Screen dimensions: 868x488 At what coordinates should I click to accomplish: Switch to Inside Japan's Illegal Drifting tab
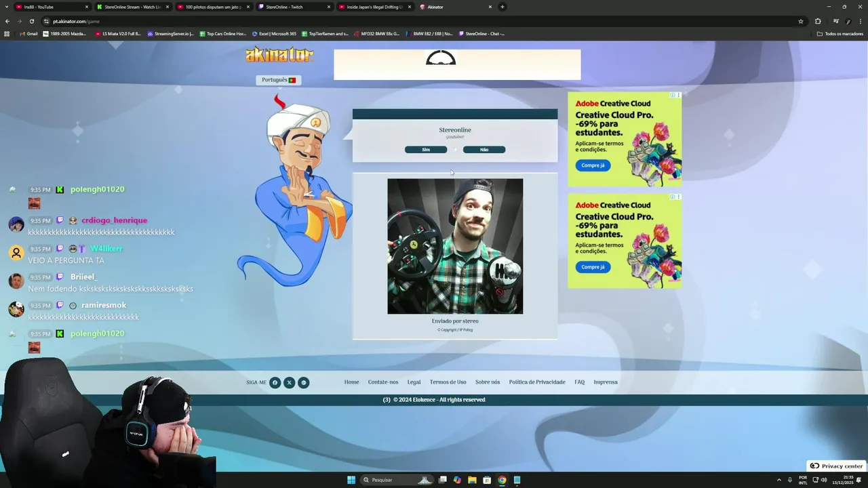click(374, 7)
